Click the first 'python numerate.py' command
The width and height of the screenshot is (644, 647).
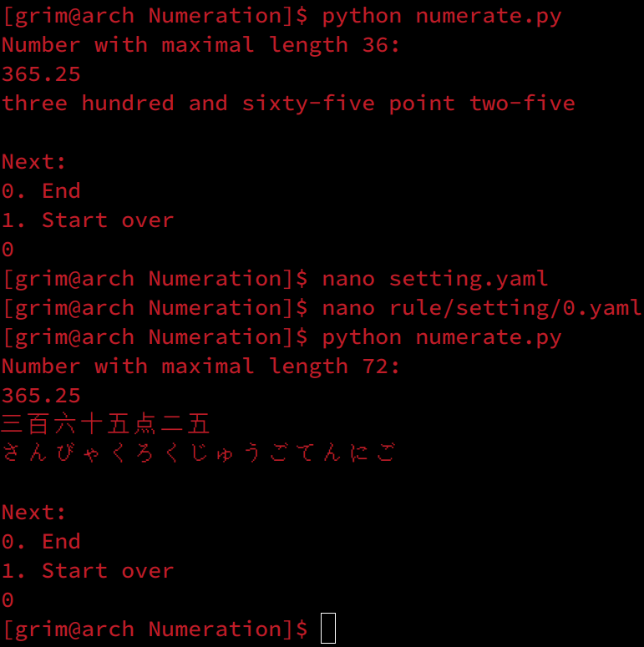[441, 17]
